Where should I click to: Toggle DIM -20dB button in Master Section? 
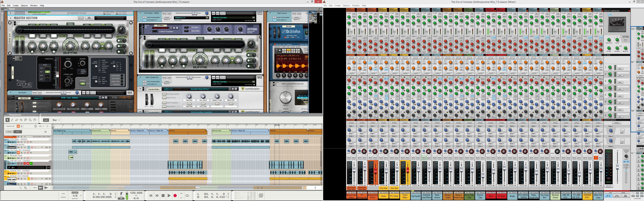click(89, 18)
